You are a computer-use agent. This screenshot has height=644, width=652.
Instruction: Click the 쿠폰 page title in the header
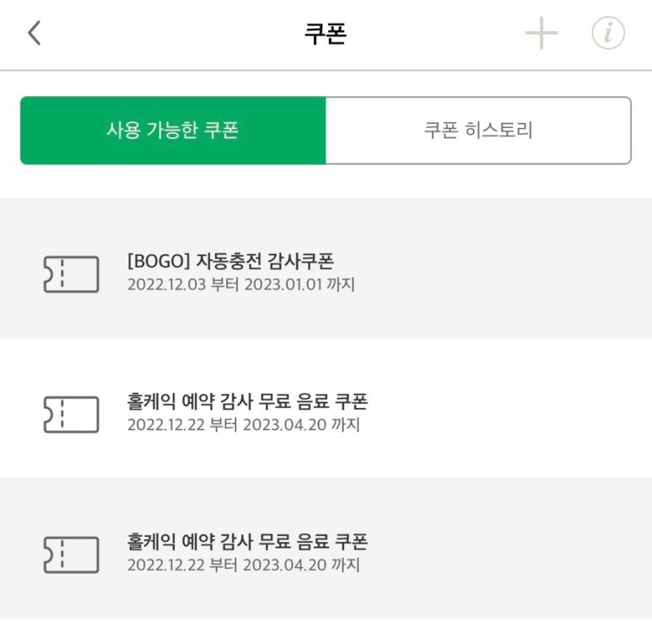pos(326,34)
